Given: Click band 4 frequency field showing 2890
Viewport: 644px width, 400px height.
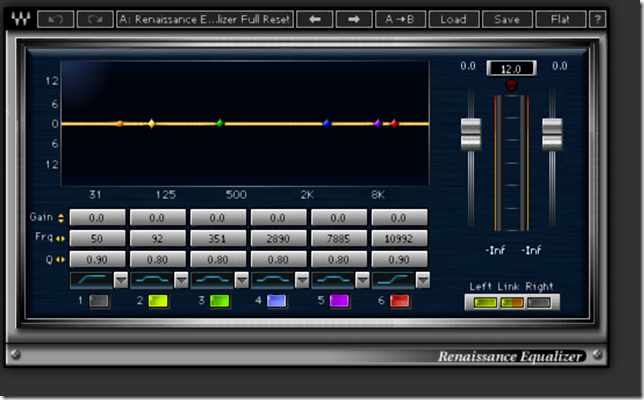Looking at the screenshot, I should point(278,238).
